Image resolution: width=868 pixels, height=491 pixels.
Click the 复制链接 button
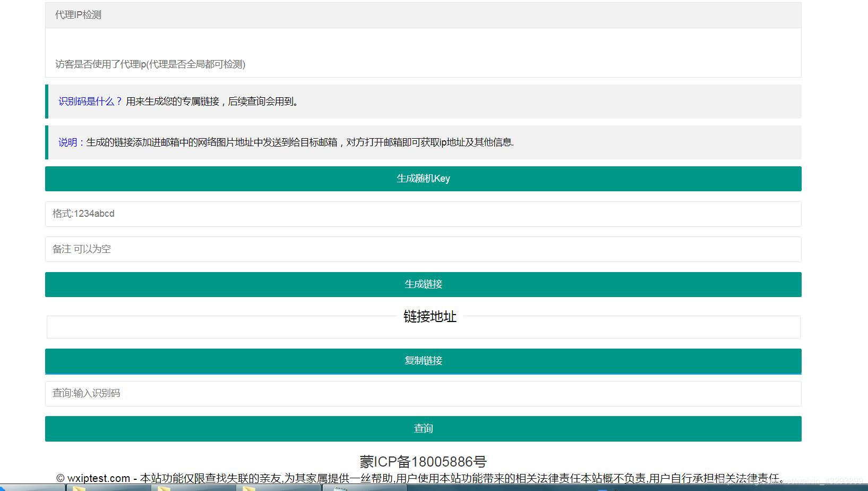click(x=423, y=361)
